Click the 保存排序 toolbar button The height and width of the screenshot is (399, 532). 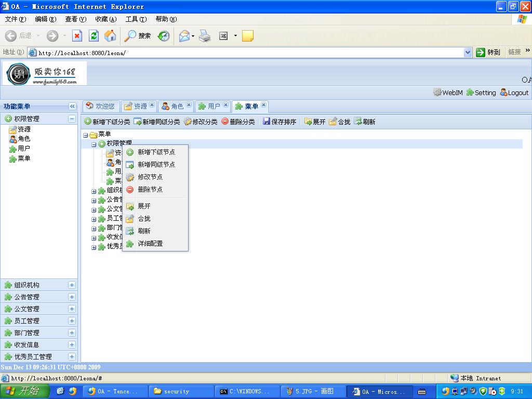click(x=280, y=122)
